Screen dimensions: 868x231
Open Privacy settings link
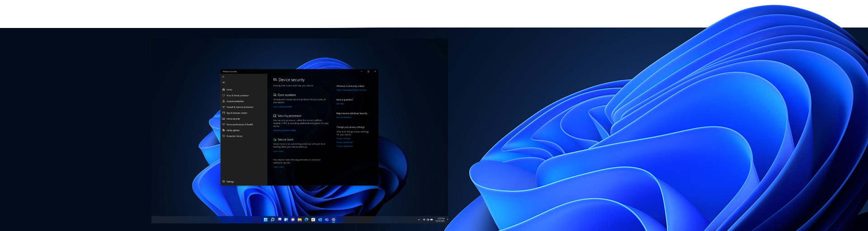pyautogui.click(x=343, y=139)
